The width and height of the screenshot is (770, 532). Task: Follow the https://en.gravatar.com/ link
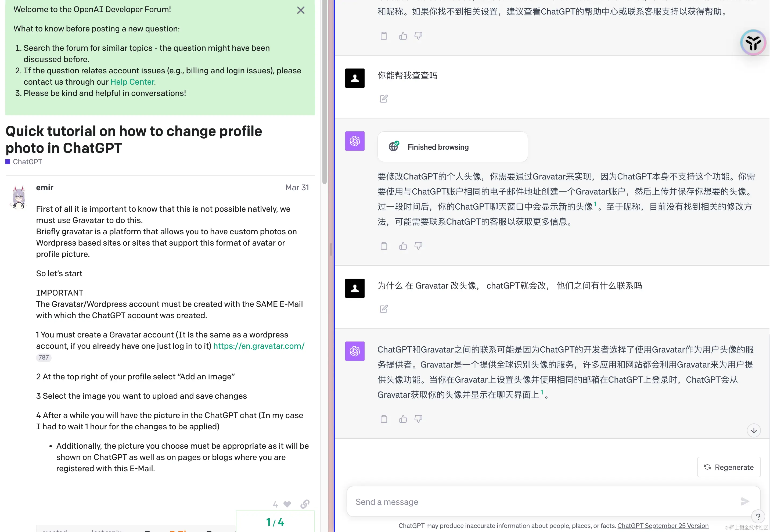coord(259,346)
